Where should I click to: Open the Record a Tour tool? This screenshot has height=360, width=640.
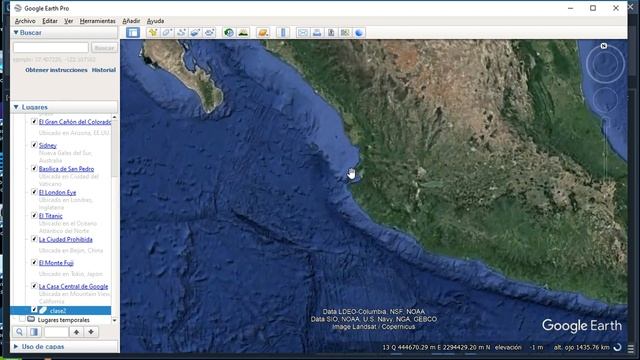click(209, 33)
